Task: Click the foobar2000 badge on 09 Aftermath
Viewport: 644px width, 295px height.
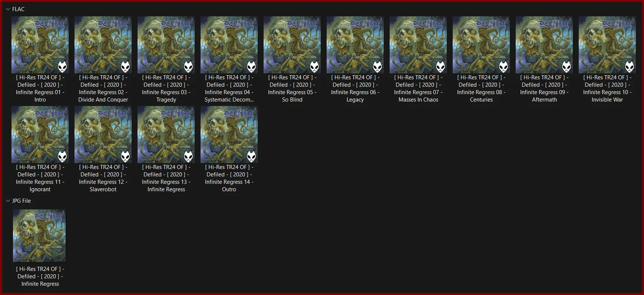Action: 567,67
